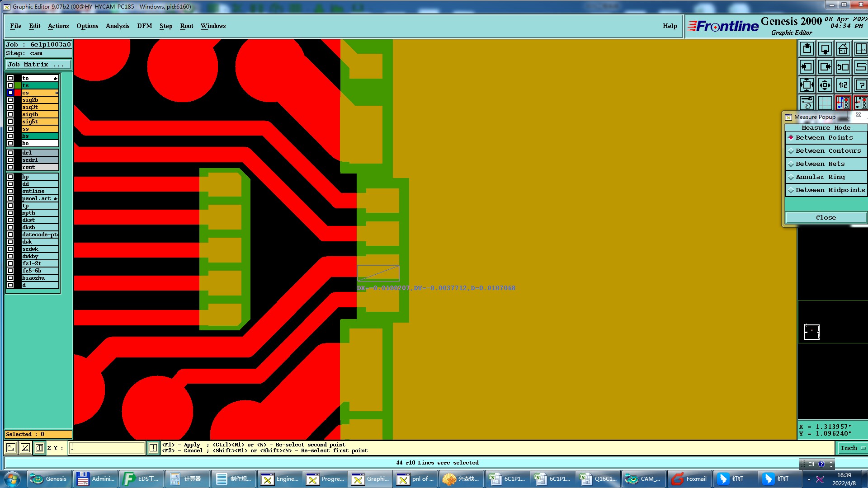
Task: Open the Job Matrix button
Action: [38, 65]
